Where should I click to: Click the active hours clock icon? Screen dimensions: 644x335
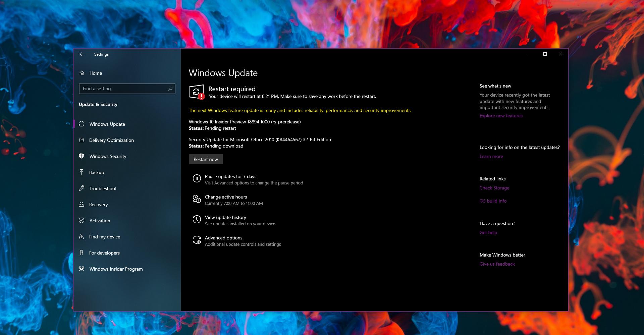pyautogui.click(x=197, y=199)
